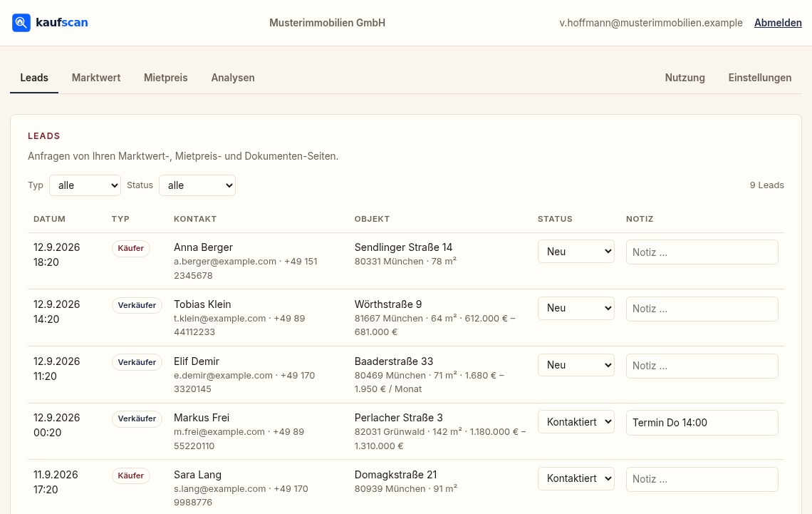Open the Leads tab

[x=34, y=78]
